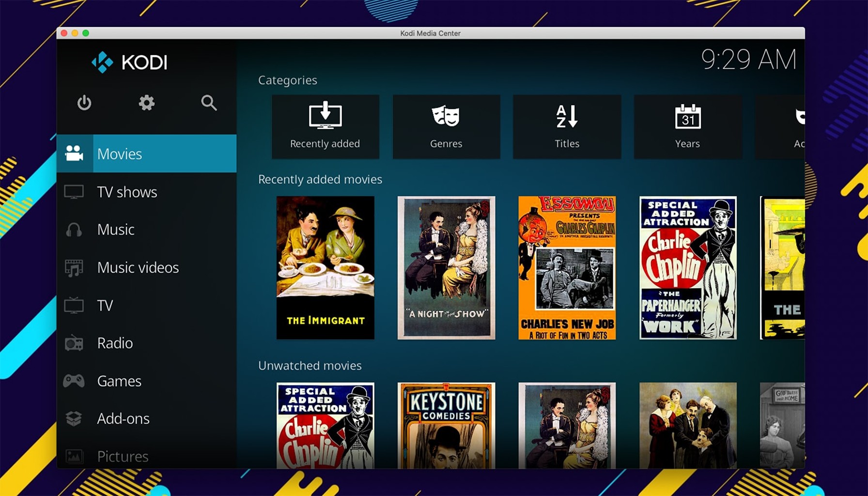Click the TV antenna television icon
Screen dimensions: 868x496
(74, 305)
